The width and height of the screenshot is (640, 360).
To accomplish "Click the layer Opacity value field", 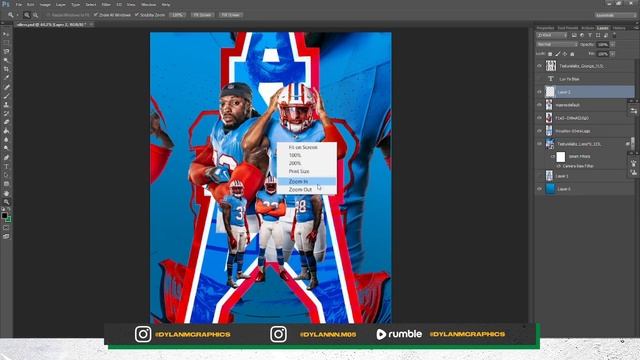I will [602, 44].
